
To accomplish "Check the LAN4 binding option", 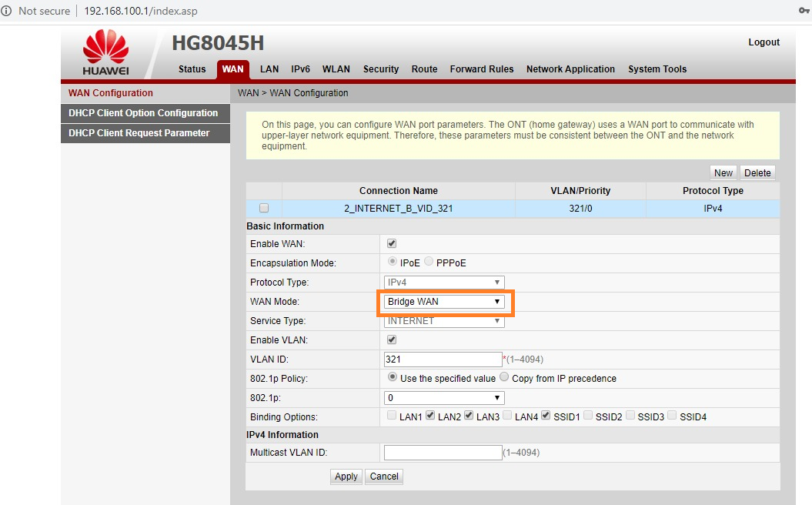I will [507, 416].
